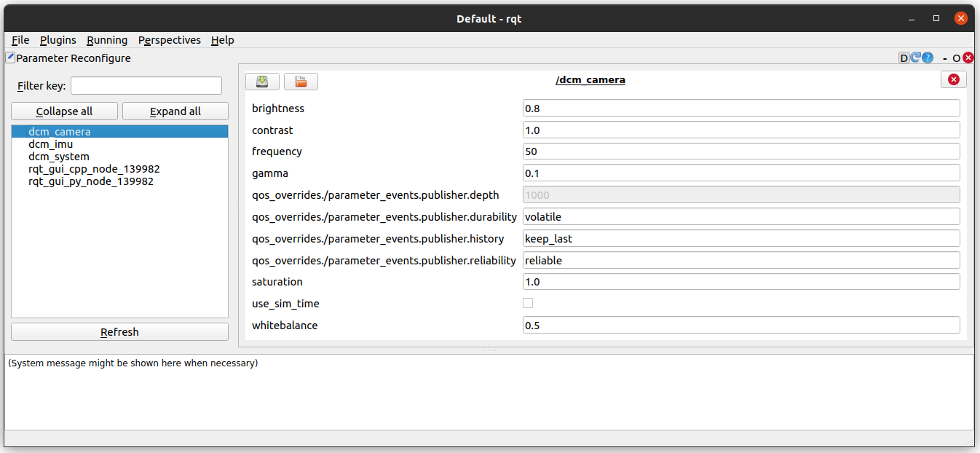The width and height of the screenshot is (980, 453).
Task: Open the plugin help question mark icon
Action: coord(928,58)
